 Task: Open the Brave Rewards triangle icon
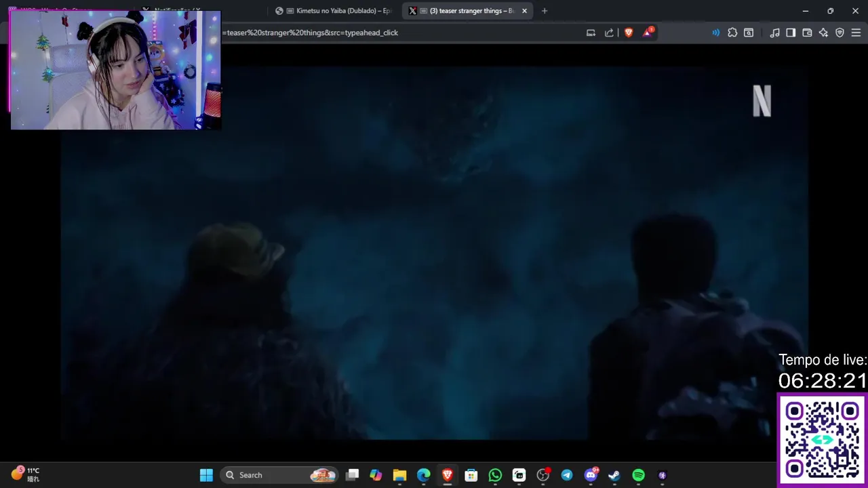point(648,32)
